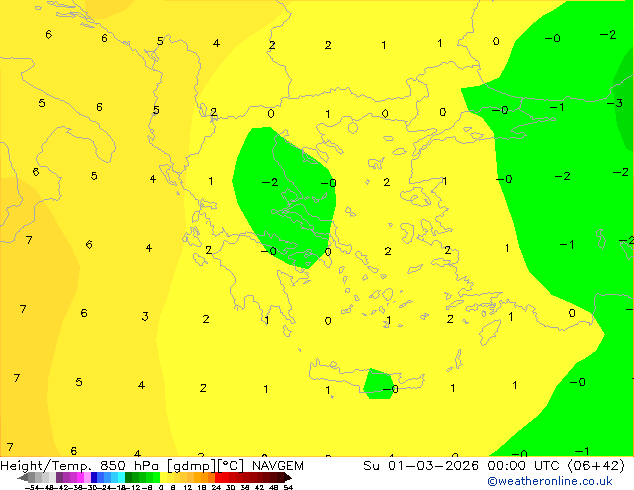Viewport: 634px width, 490px height.
Task: Click the dark maroon right arrow end of the legend
Action: point(288,478)
